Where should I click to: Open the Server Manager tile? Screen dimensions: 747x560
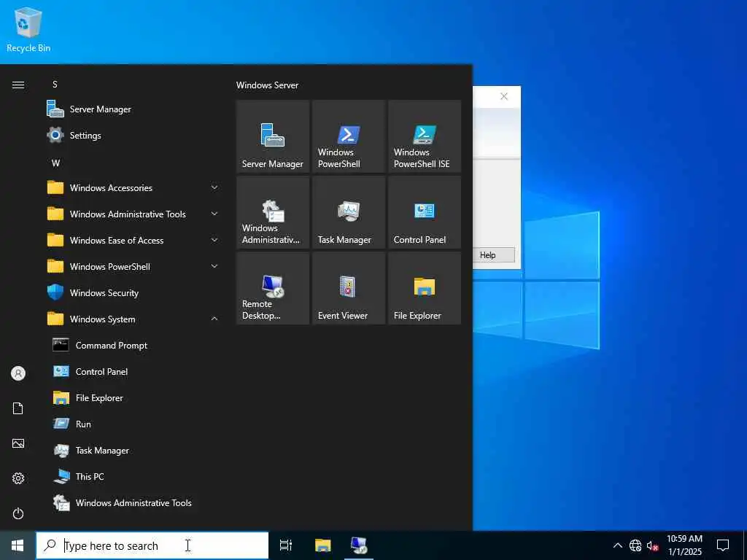click(x=273, y=136)
